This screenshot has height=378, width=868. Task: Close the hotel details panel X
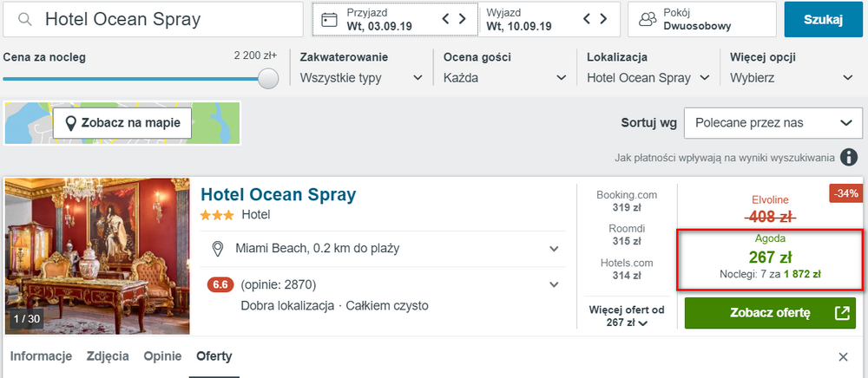(x=843, y=357)
